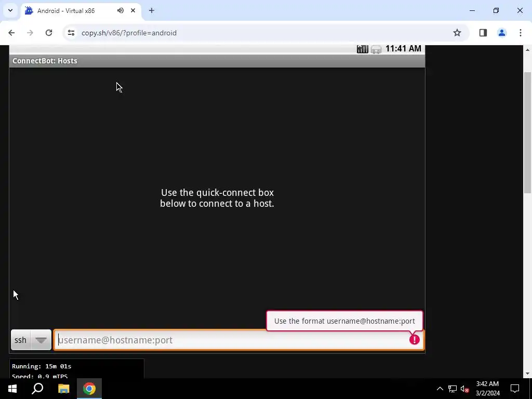
Task: Open a new browser tab
Action: tap(152, 10)
